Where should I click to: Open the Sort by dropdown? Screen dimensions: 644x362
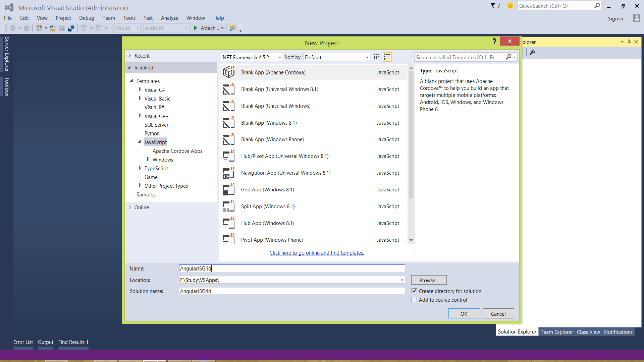tap(336, 57)
